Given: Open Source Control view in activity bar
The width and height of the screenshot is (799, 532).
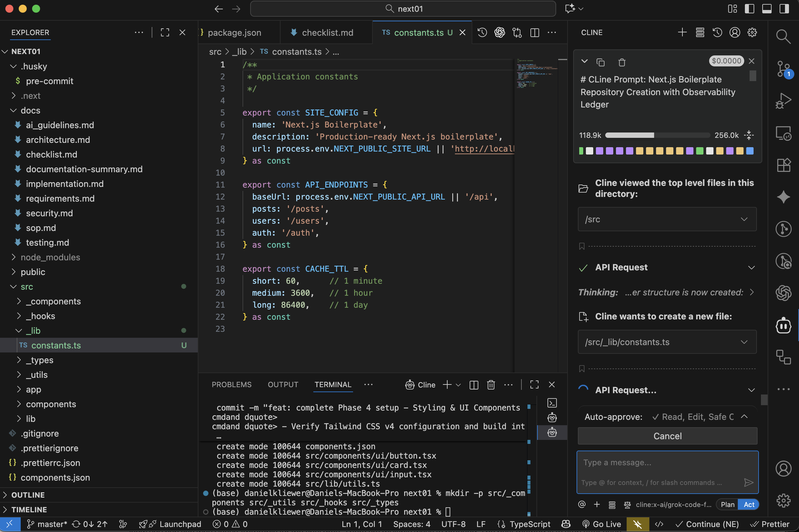Looking at the screenshot, I should [x=783, y=69].
